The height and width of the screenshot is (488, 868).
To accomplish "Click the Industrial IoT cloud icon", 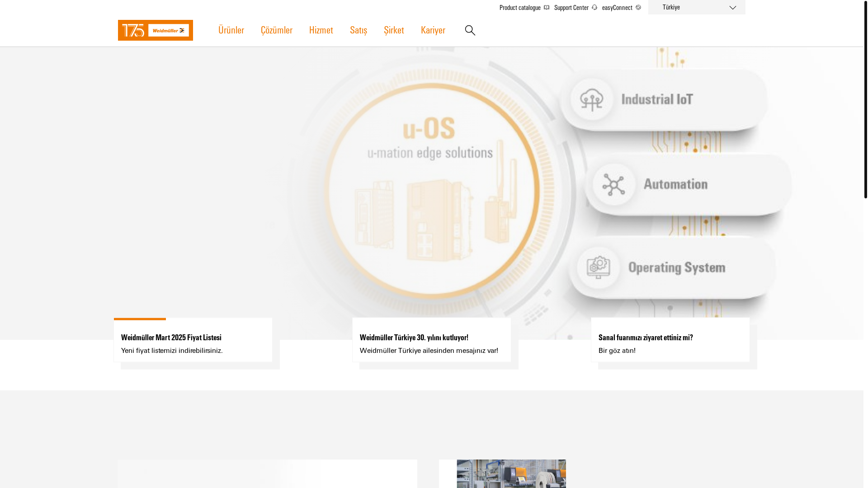I will (x=592, y=99).
